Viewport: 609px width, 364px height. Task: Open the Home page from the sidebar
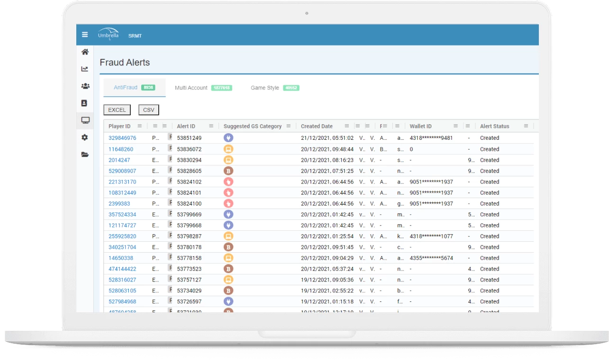click(x=84, y=52)
